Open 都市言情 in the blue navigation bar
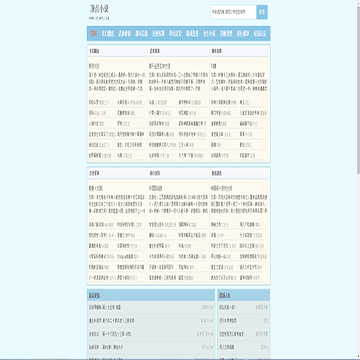The image size is (360, 360). click(x=142, y=33)
